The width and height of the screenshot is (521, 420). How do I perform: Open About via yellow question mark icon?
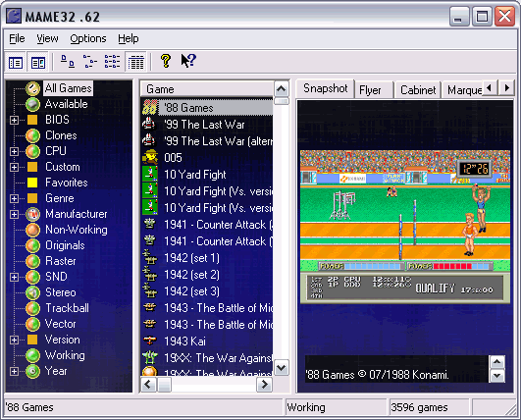tap(166, 61)
